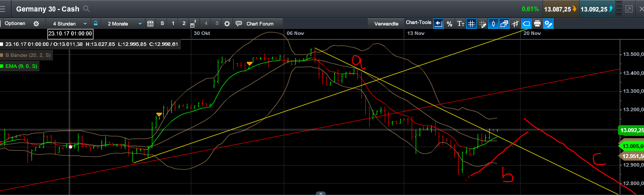Screen dimensions: 644x195
Task: Open the Verwandte tab
Action: 386,23
